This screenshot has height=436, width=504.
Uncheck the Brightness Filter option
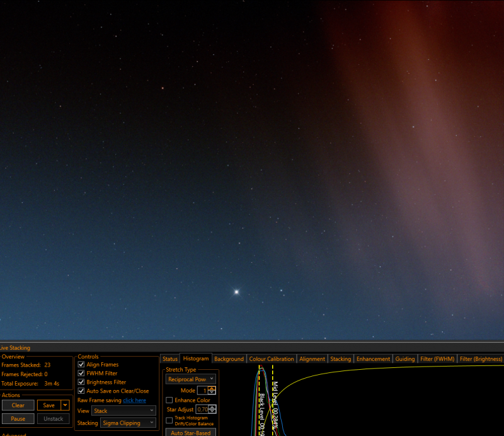click(81, 382)
